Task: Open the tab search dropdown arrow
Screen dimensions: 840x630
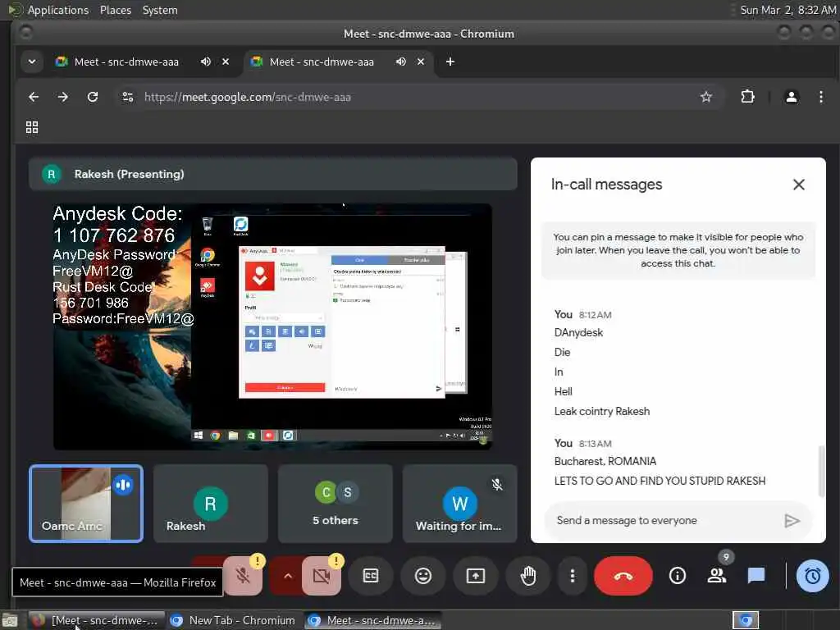Action: pos(32,62)
